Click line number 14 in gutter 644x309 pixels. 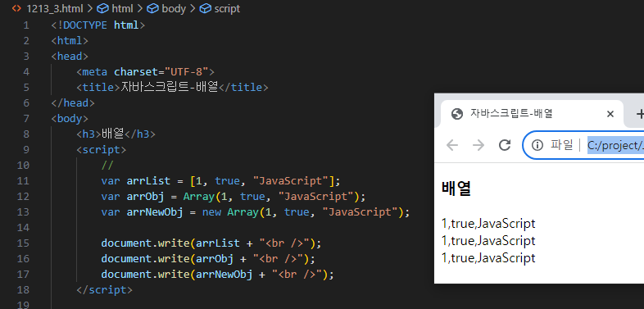[24, 227]
